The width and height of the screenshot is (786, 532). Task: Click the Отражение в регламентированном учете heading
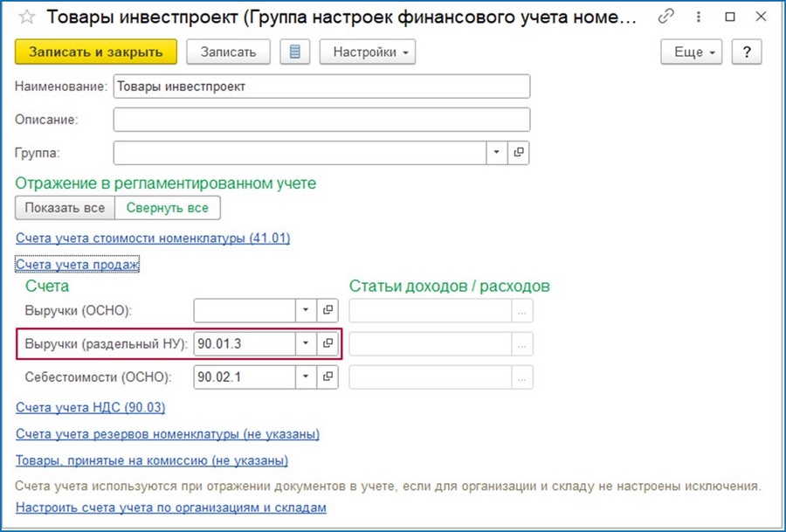[x=165, y=183]
